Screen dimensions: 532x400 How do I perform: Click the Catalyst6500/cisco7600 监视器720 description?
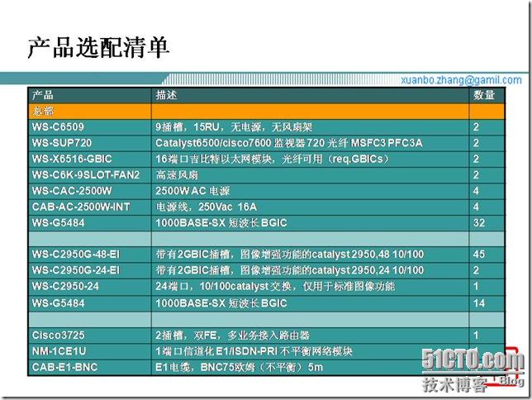tap(289, 143)
